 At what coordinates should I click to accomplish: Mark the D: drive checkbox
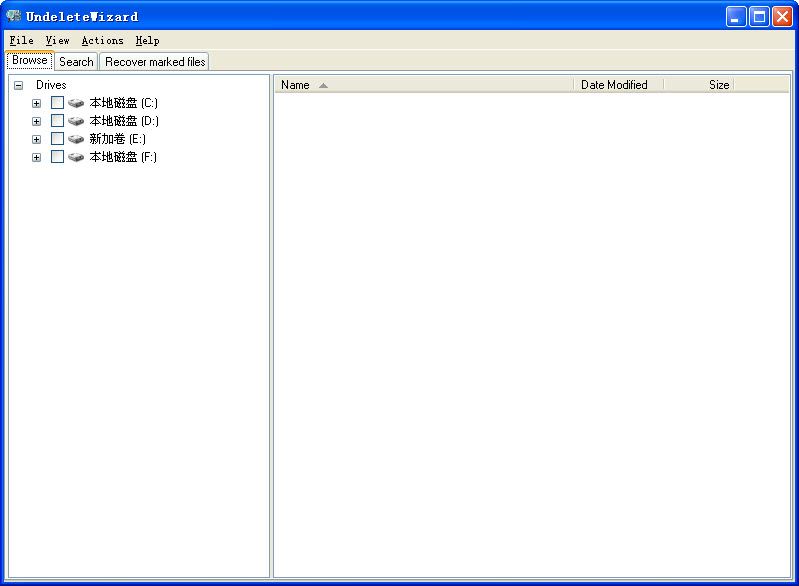[57, 121]
